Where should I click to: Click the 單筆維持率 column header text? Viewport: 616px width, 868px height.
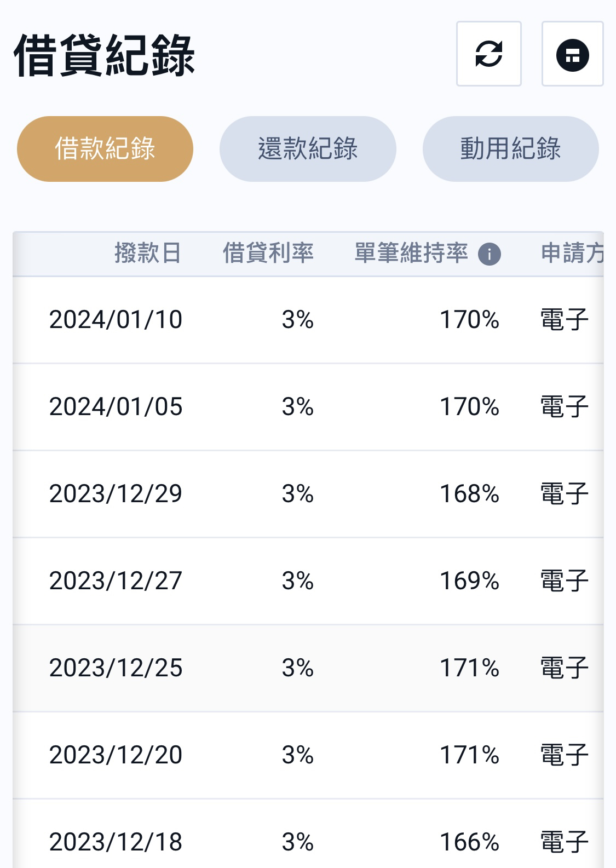click(x=411, y=254)
